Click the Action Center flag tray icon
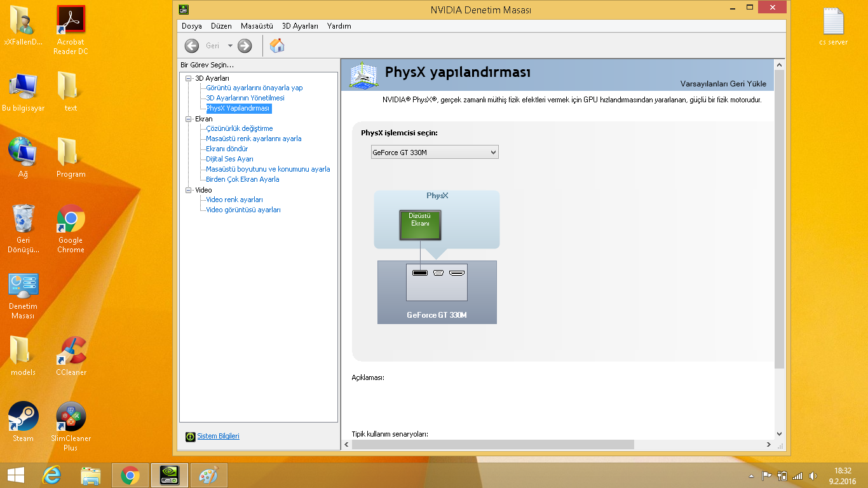Viewport: 868px width, 488px height. [767, 476]
